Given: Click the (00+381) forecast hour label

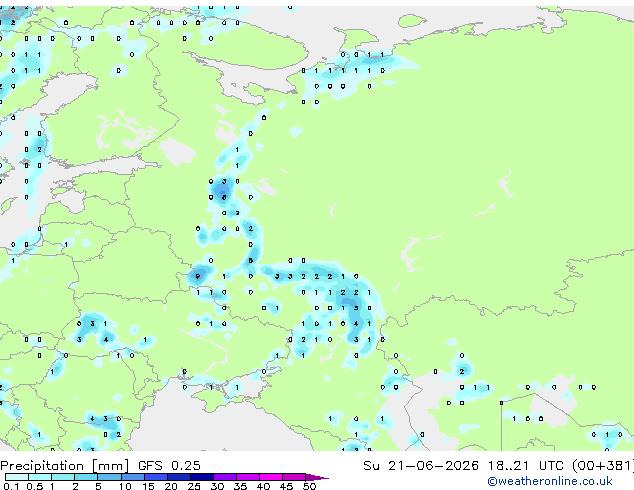Looking at the screenshot, I should pyautogui.click(x=603, y=466).
